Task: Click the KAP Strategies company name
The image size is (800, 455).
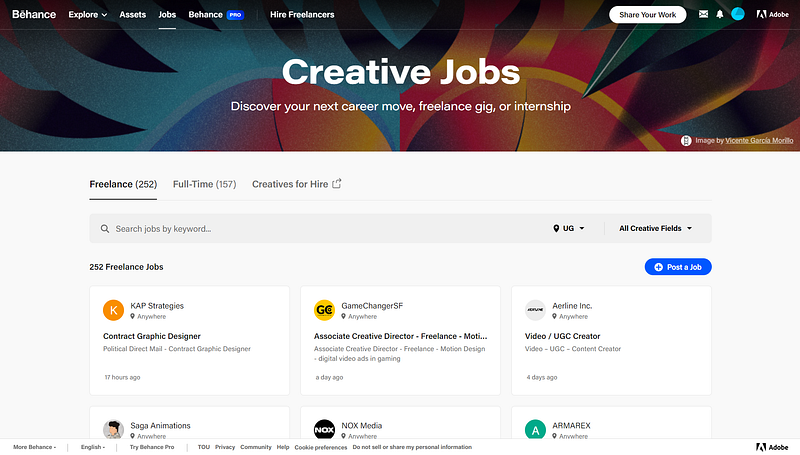Action: point(157,306)
